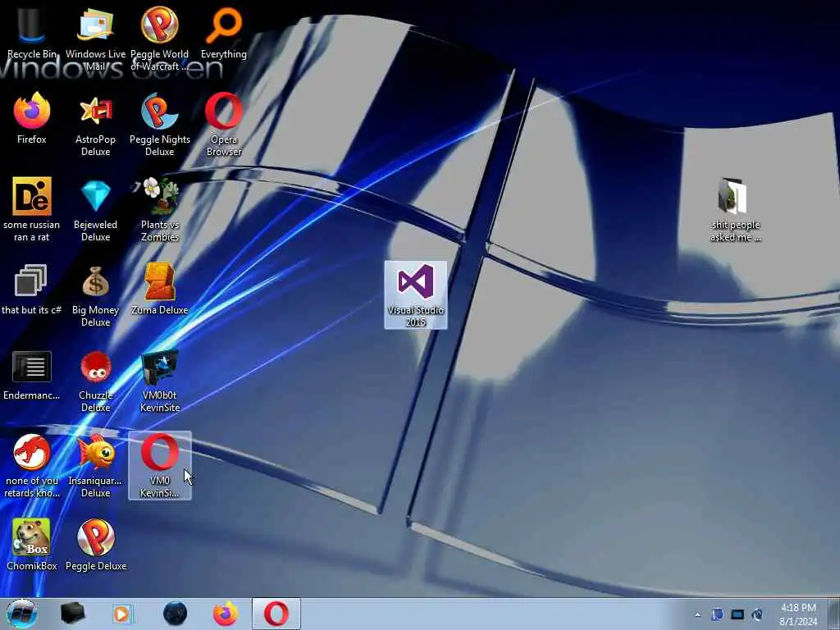Select the Everything search shortcut
This screenshot has width=840, height=630.
pos(224,33)
